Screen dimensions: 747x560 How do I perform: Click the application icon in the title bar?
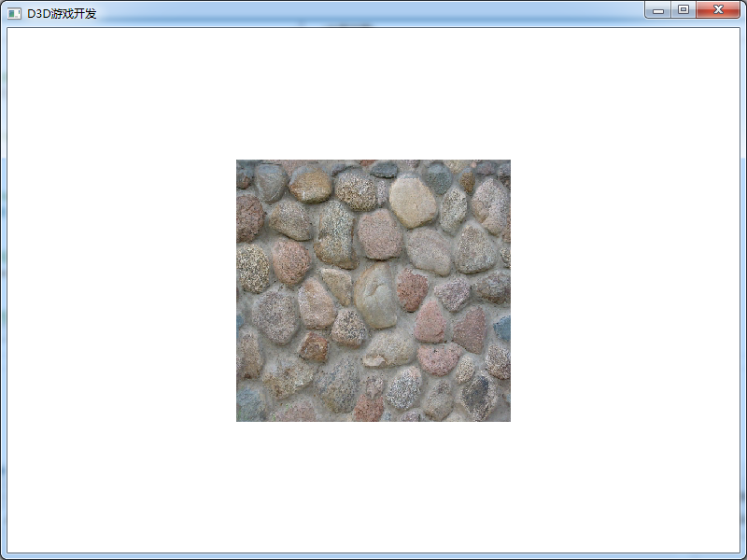point(14,14)
